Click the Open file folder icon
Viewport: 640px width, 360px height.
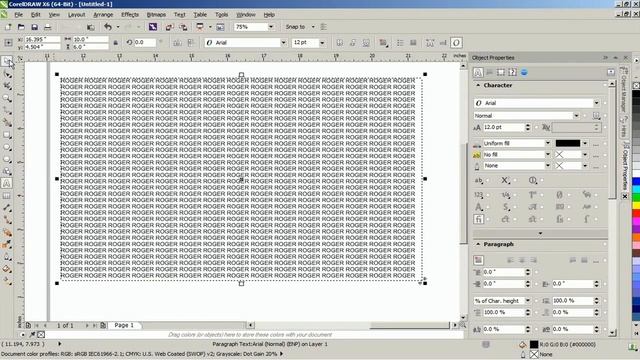point(21,27)
